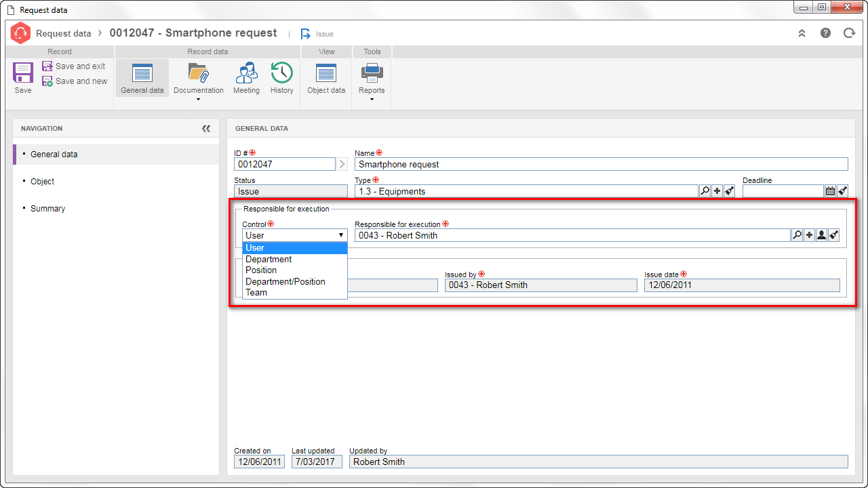Expand the Reports dropdown arrow
Image resolution: width=868 pixels, height=488 pixels.
coord(372,100)
